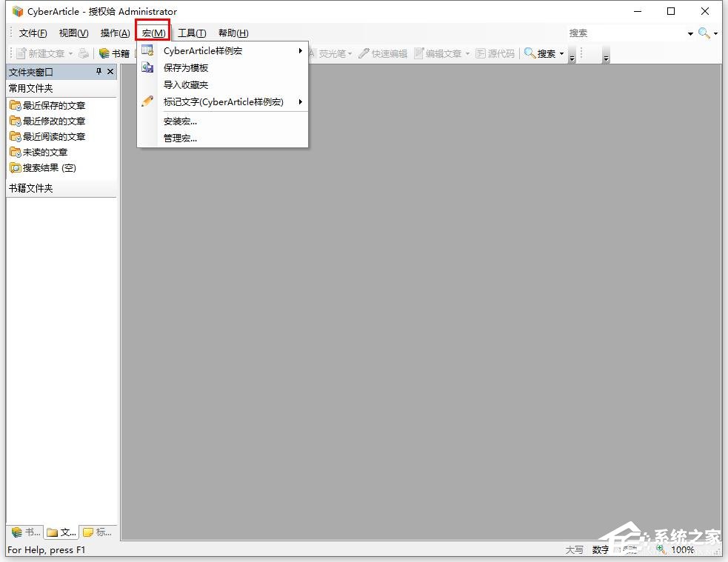Click the 书籍 toolbar button
The height and width of the screenshot is (562, 728).
[114, 54]
